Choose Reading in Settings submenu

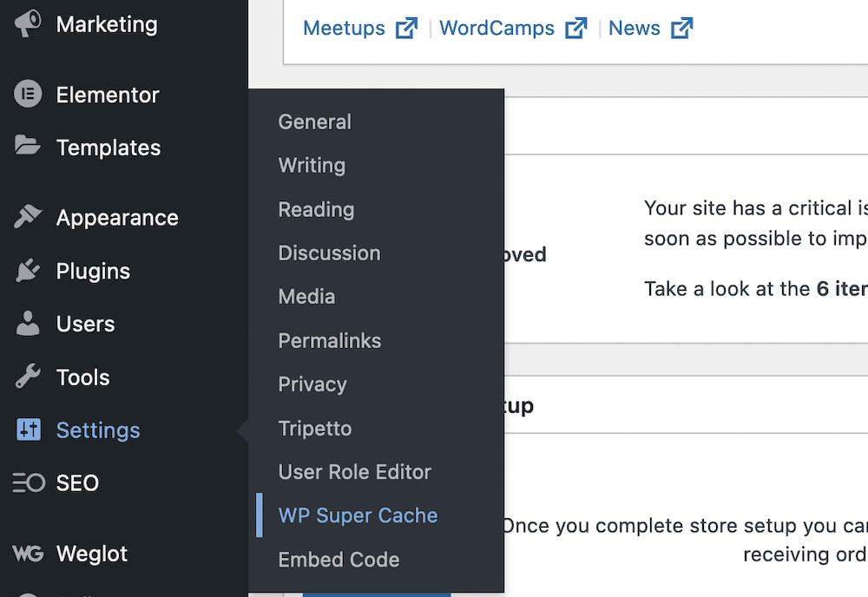(316, 209)
